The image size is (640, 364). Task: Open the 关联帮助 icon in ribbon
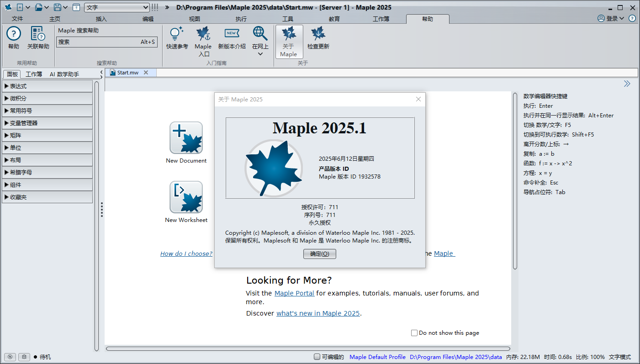[x=38, y=34]
